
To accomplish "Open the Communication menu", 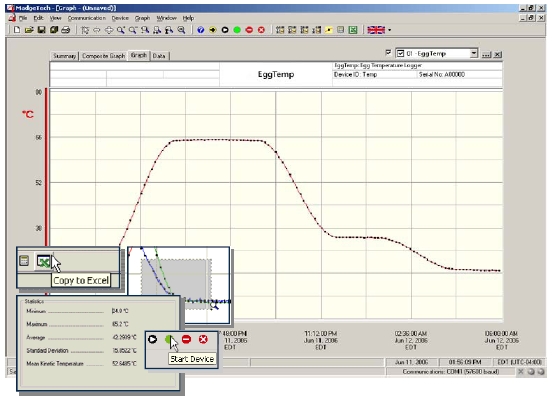I will (87, 18).
